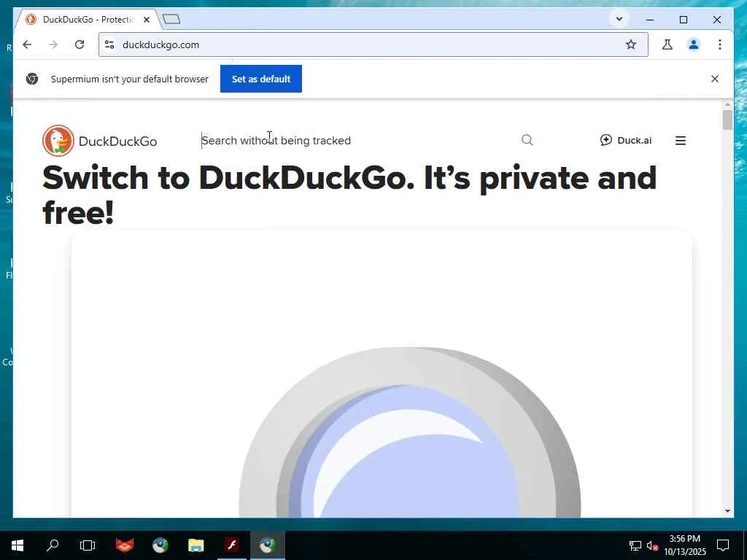The image size is (747, 560).
Task: Open the DuckDuckGo hamburger menu
Action: pyautogui.click(x=681, y=141)
